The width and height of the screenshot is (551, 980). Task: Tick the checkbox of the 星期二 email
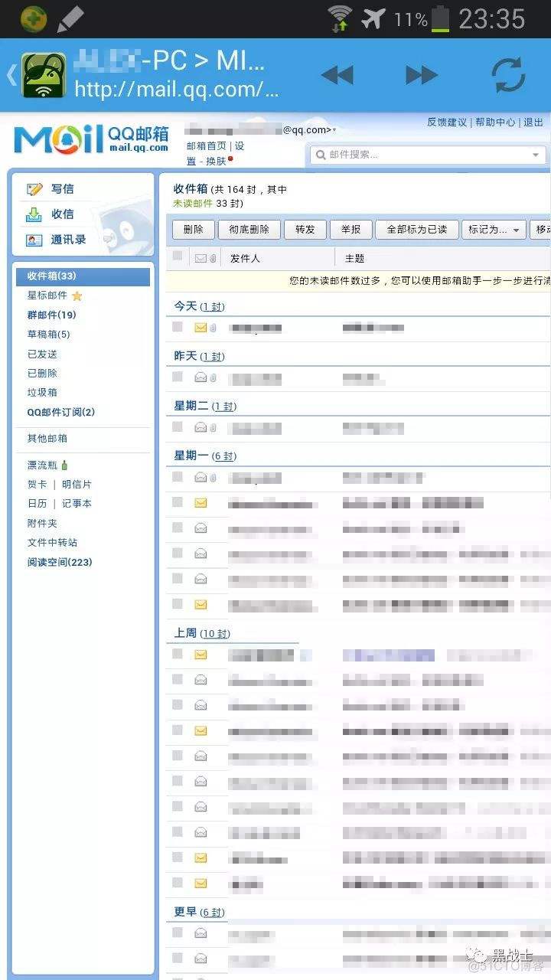coord(178,426)
